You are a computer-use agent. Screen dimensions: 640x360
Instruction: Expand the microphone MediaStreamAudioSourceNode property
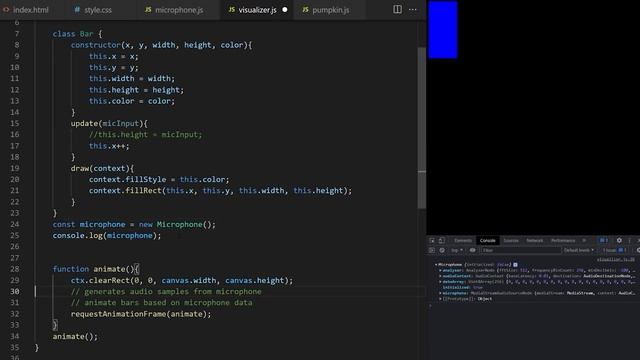(440, 293)
